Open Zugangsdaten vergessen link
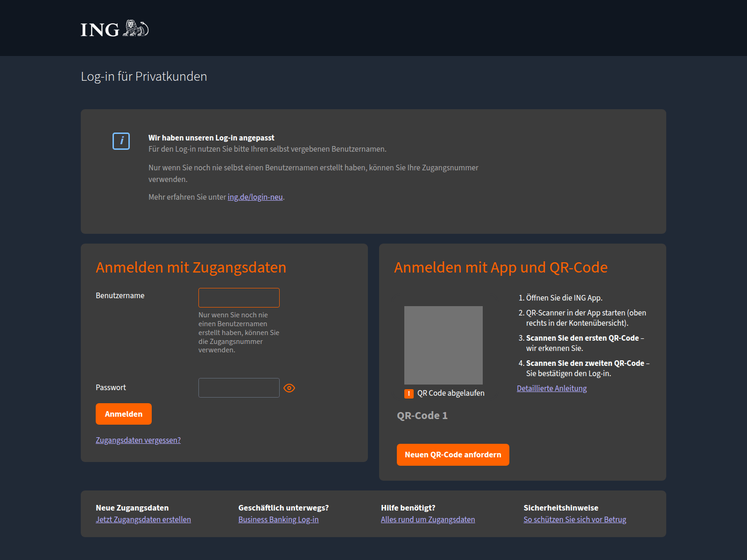The width and height of the screenshot is (747, 560). pos(138,440)
